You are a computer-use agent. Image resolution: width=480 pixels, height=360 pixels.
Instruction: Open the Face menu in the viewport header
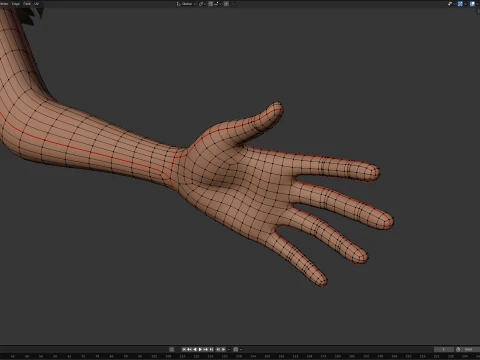[x=27, y=4]
